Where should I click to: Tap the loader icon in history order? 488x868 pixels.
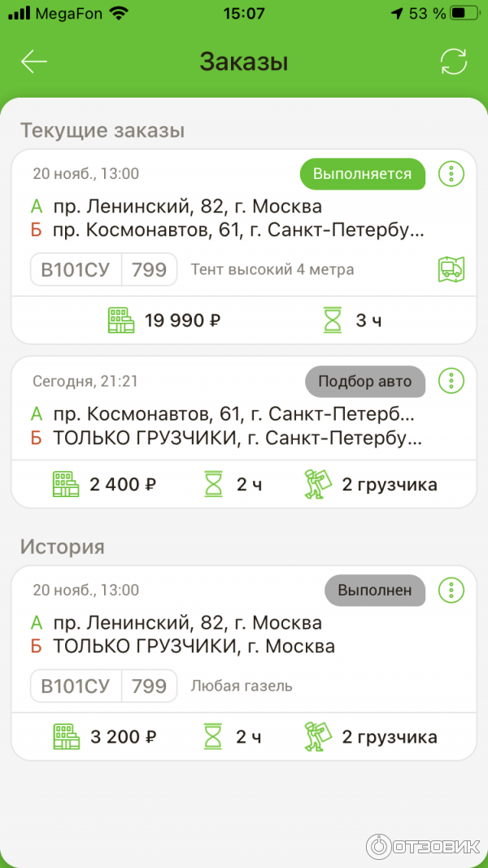point(319,737)
